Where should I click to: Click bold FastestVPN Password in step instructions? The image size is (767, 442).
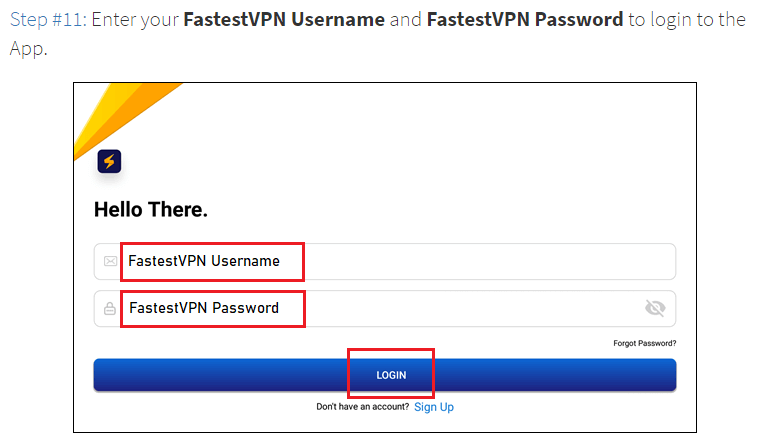(525, 20)
